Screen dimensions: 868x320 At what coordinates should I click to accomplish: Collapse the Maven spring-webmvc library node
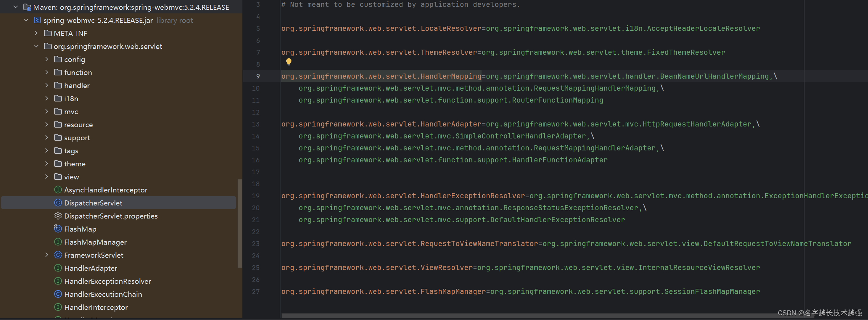pos(16,7)
